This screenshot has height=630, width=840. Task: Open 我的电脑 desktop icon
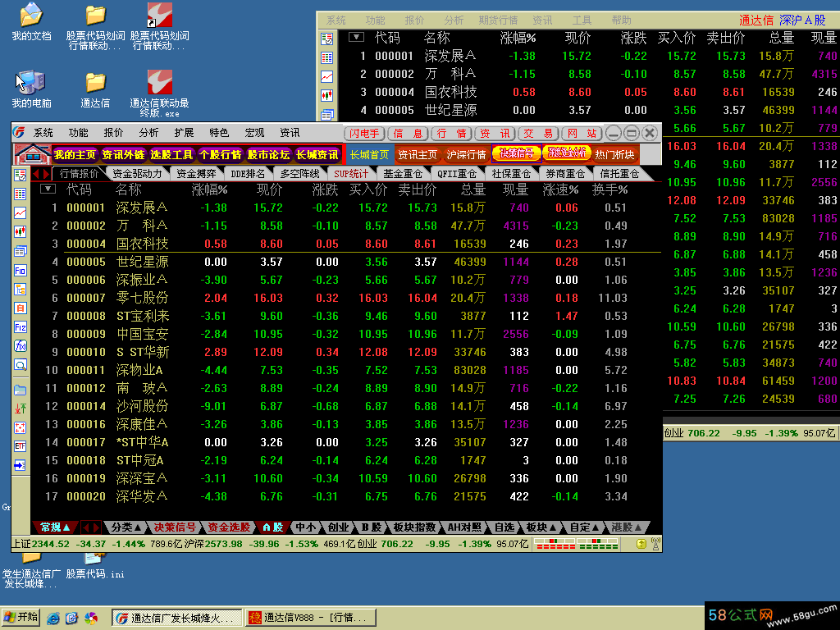coord(31,89)
